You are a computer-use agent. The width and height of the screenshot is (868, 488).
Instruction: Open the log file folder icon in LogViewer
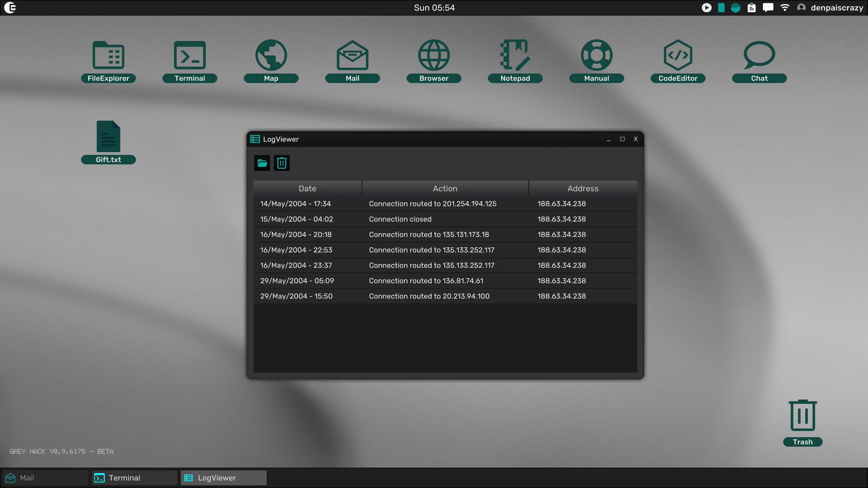262,163
